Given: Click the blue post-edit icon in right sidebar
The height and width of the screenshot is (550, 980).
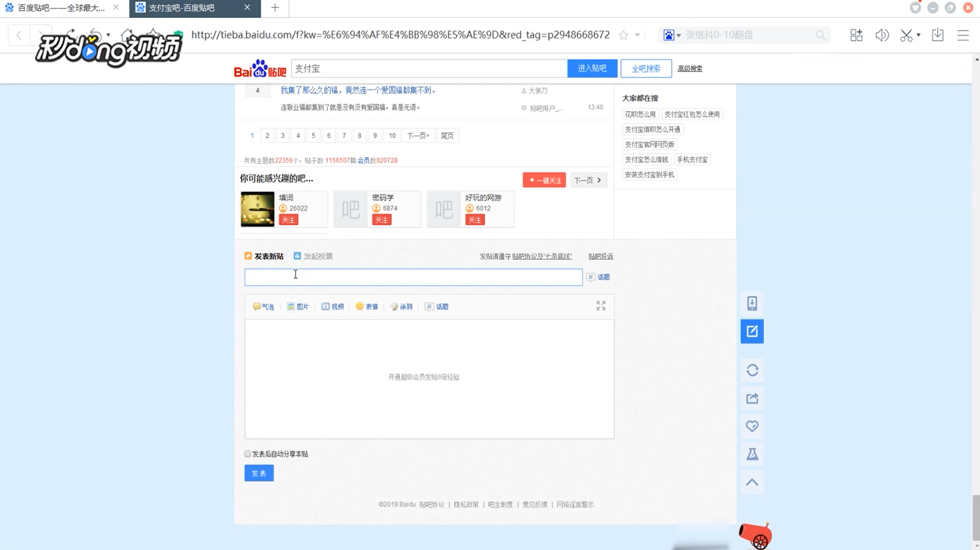Looking at the screenshot, I should point(752,331).
